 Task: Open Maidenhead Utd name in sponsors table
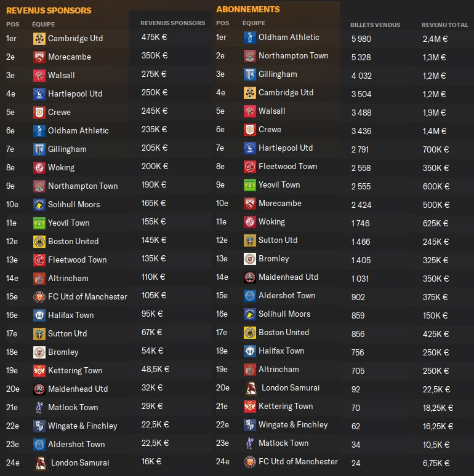click(78, 389)
